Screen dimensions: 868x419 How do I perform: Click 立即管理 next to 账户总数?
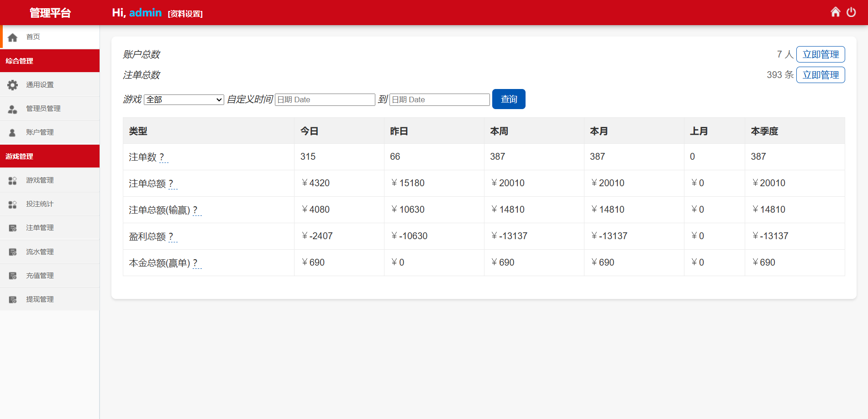point(820,54)
